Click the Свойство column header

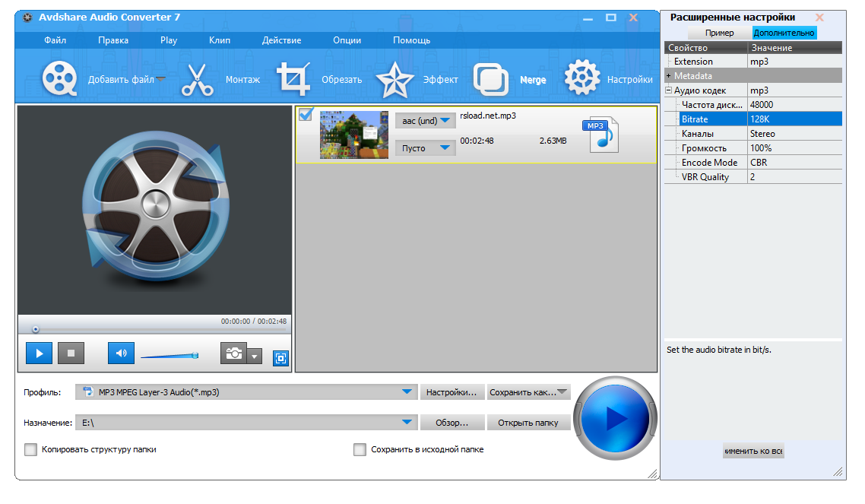coord(706,47)
